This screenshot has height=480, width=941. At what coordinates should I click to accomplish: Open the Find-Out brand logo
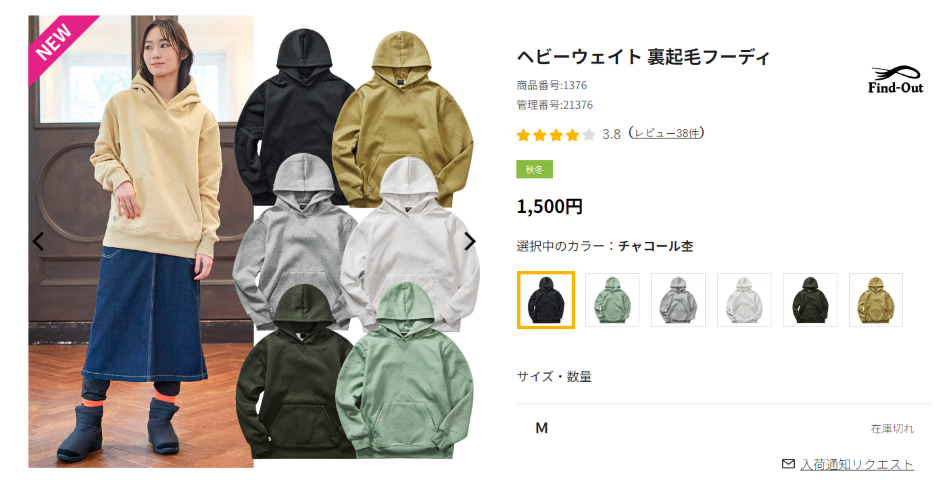895,80
